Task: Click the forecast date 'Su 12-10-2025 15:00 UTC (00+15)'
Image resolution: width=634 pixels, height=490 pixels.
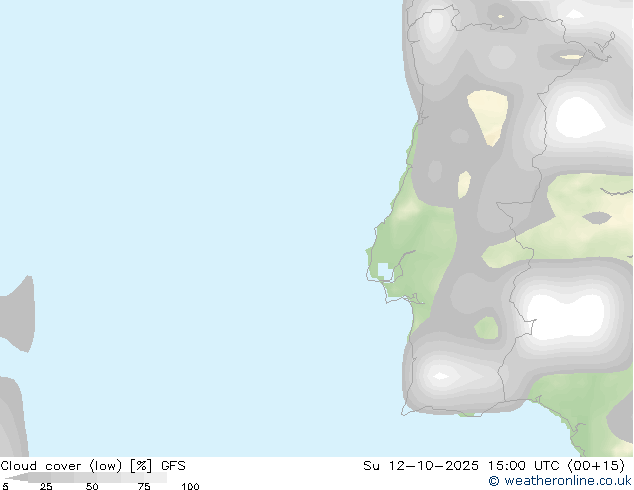Action: point(494,466)
